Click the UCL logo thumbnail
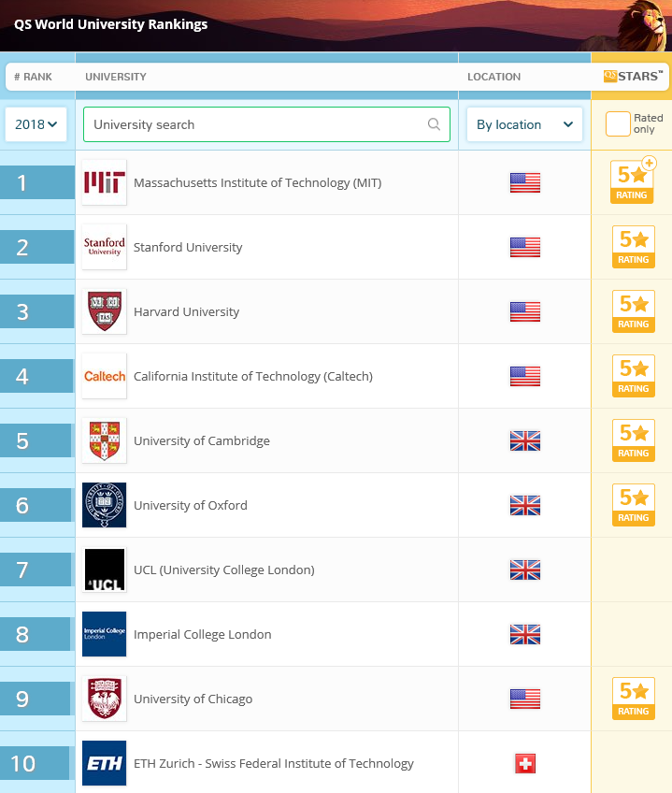Image resolution: width=672 pixels, height=793 pixels. click(x=104, y=570)
